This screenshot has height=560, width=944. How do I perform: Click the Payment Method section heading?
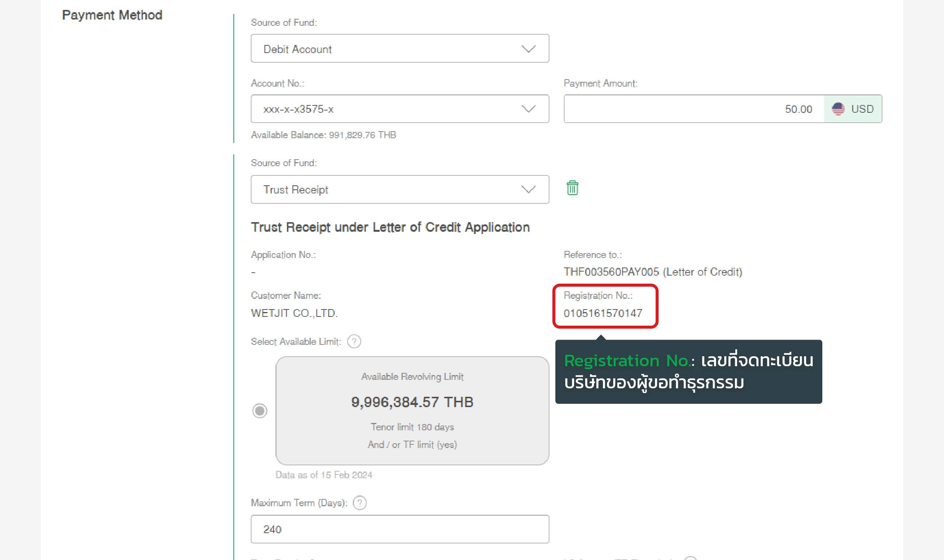coord(112,15)
